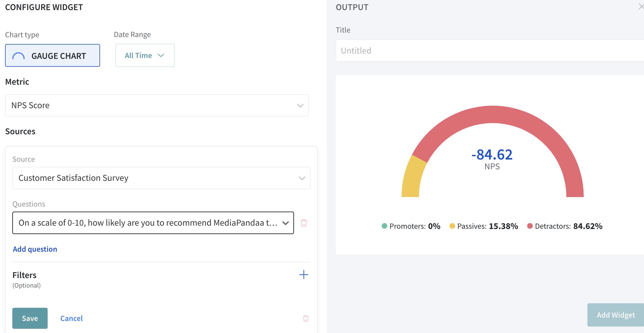Click the green Promoters legend dot
The width and height of the screenshot is (644, 333).
coord(384,226)
